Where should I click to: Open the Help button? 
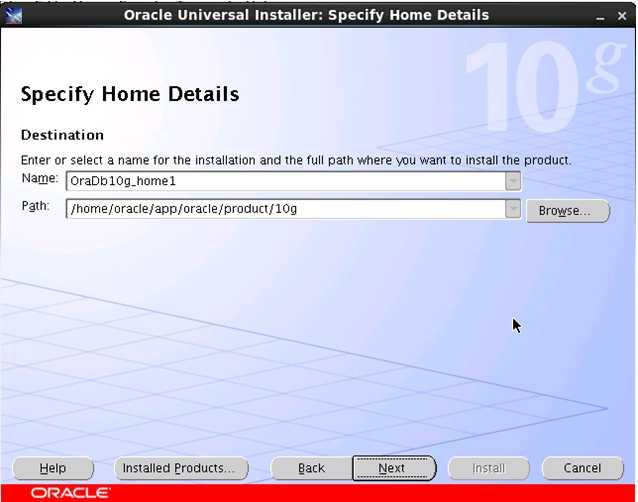[53, 468]
